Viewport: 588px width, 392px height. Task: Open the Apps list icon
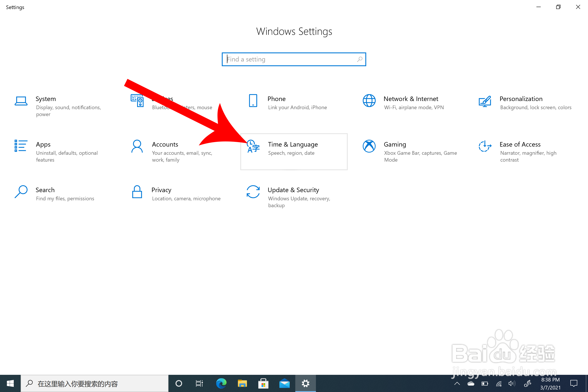pyautogui.click(x=21, y=146)
